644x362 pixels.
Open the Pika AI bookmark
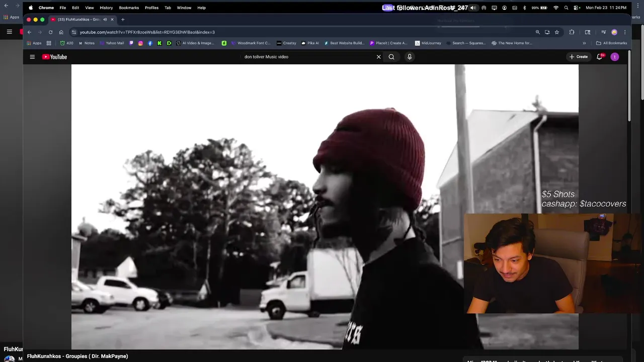click(x=310, y=43)
